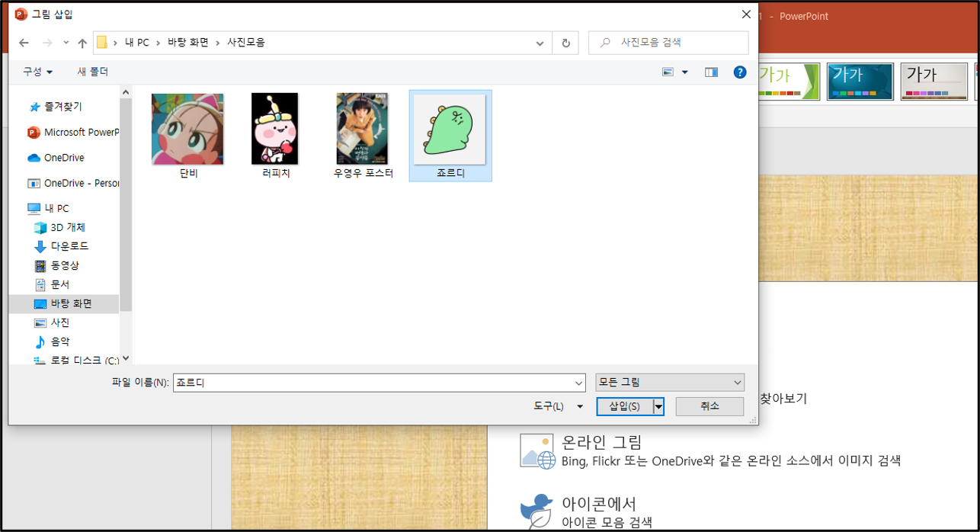
Task: Select 바탕 화면 in navigation pane
Action: point(64,304)
